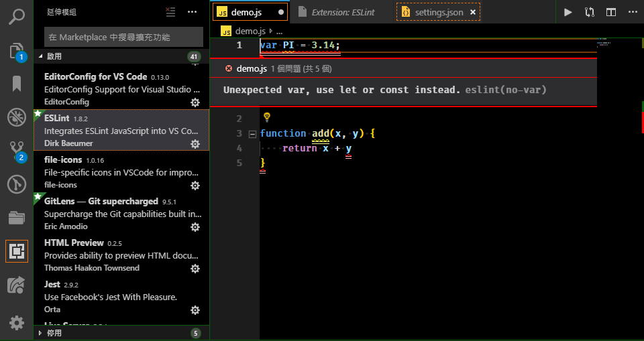
Task: Click the 'add' function name on line 3
Action: 321,133
